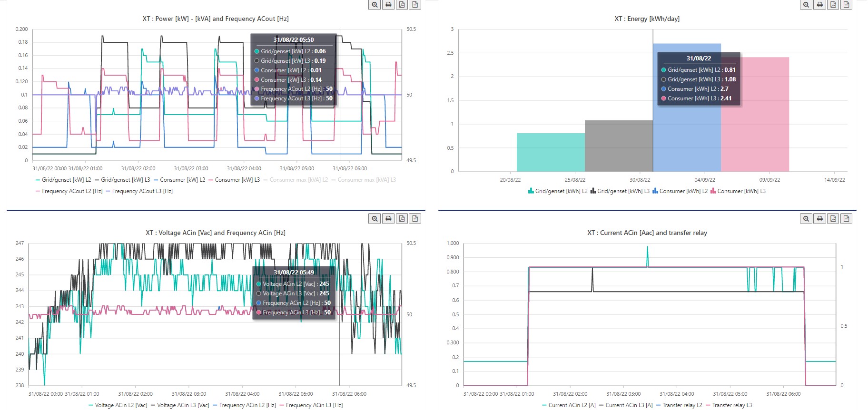Screen dimensions: 868x410
Task: Toggle Frequency ACin L3 [Hz] legend entry
Action: [x=311, y=405]
